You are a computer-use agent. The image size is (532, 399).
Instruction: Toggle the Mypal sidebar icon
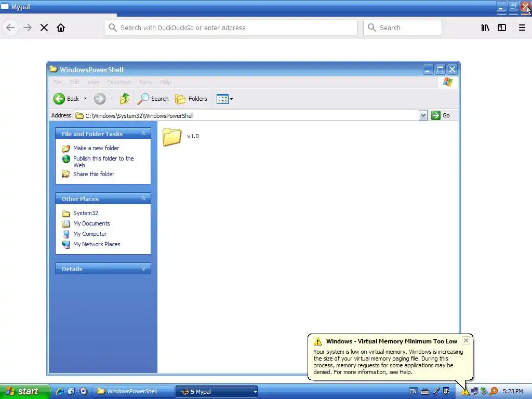tap(502, 28)
